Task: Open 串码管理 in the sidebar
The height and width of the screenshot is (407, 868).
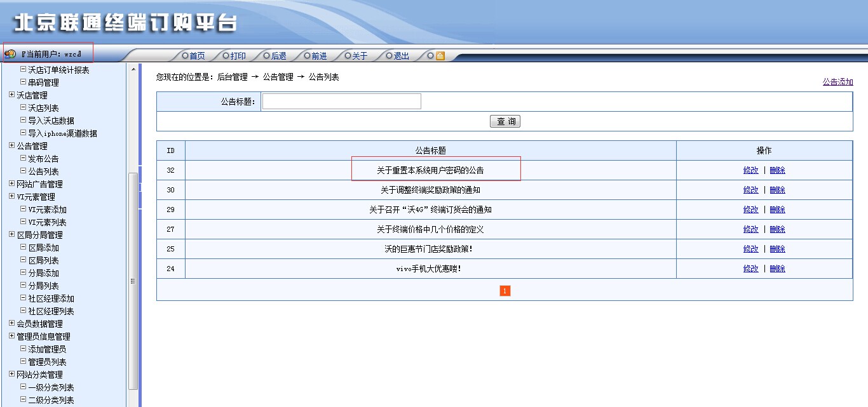Action: click(43, 83)
